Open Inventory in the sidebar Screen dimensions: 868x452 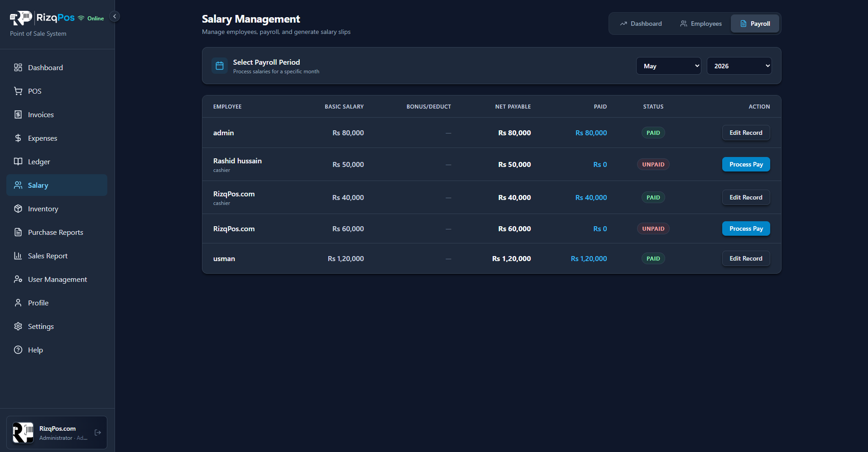point(57,209)
